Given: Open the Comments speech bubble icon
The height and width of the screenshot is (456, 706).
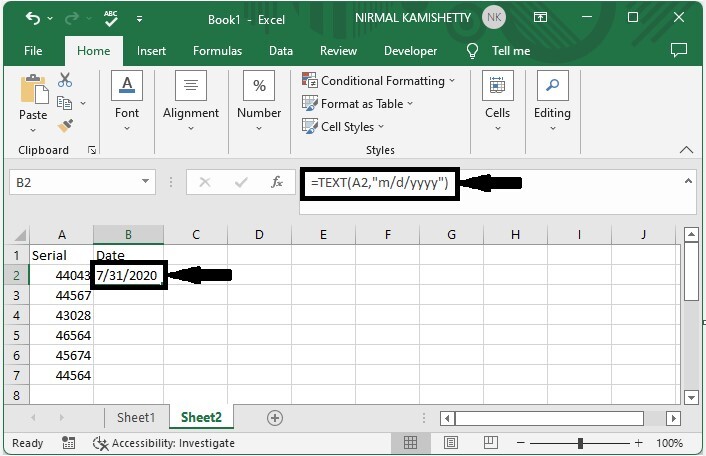Looking at the screenshot, I should [679, 50].
